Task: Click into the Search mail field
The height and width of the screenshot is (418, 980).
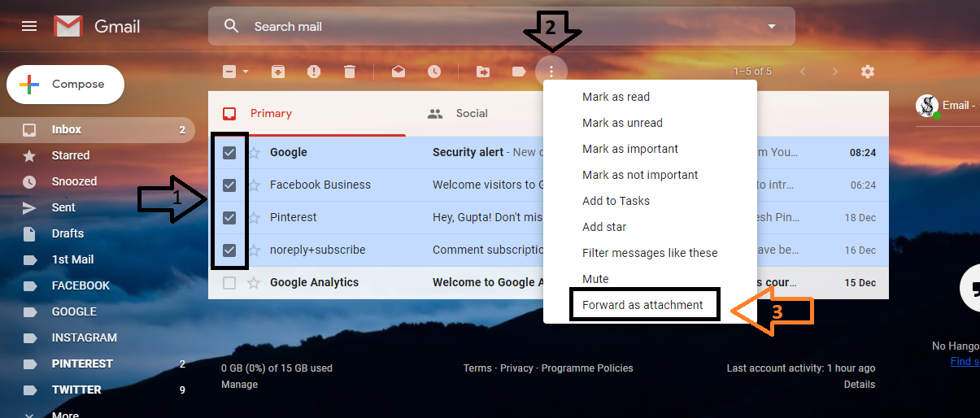Action: coord(501,26)
